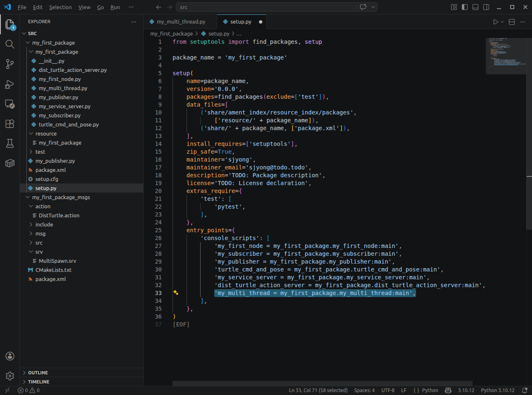Viewport: 532px width, 395px height.
Task: Open the Edit menu
Action: coord(38,7)
